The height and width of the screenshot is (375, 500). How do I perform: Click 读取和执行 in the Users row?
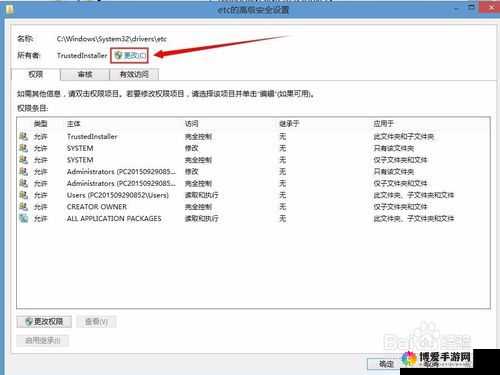202,195
